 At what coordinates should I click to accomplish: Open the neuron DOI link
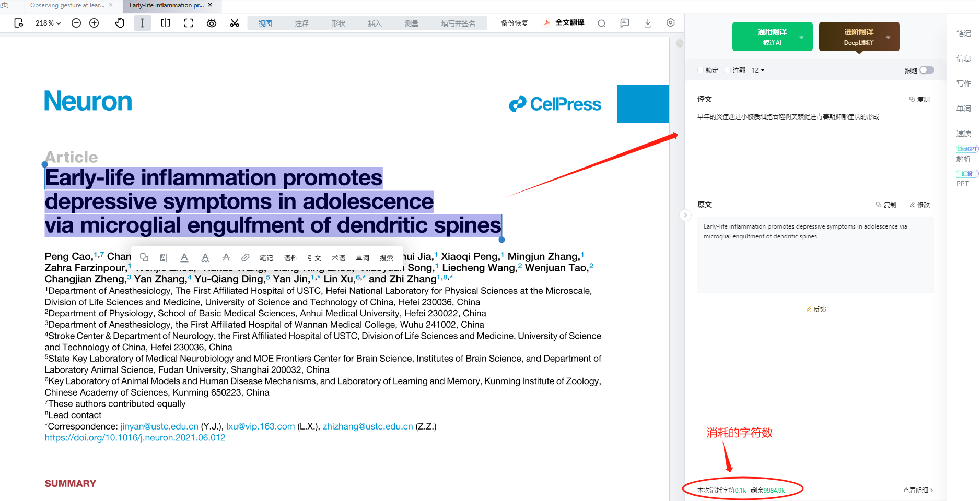coord(135,437)
